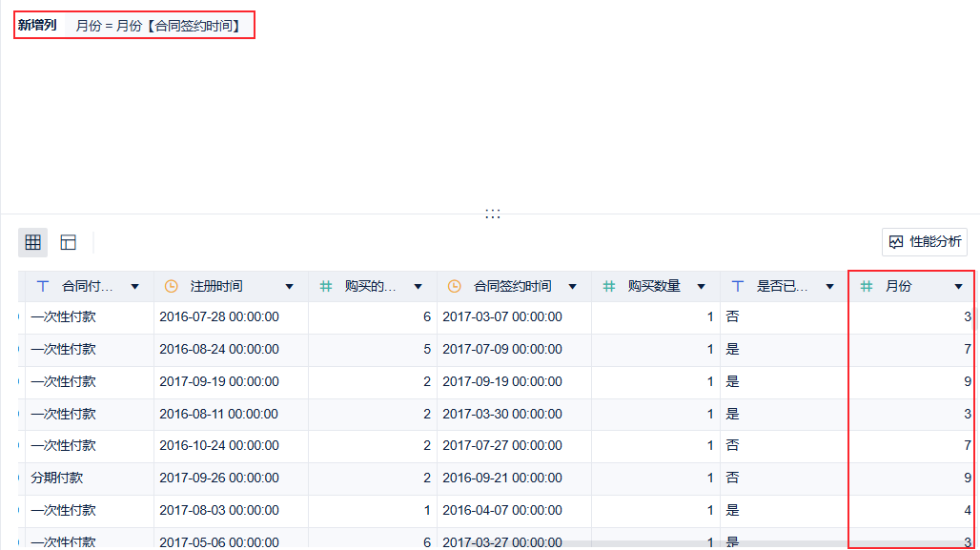This screenshot has width=980, height=550.
Task: Click the number type icon of 购买数量 column
Action: pos(609,286)
